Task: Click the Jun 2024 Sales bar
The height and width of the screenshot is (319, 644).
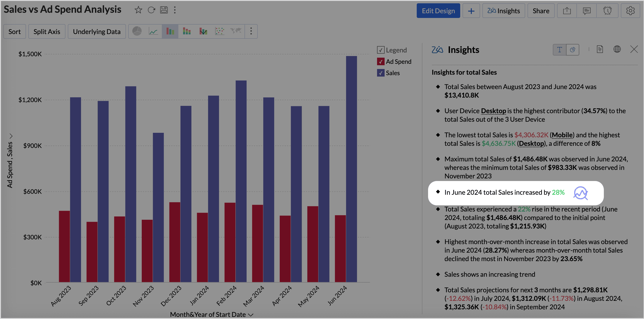Action: tap(351, 169)
